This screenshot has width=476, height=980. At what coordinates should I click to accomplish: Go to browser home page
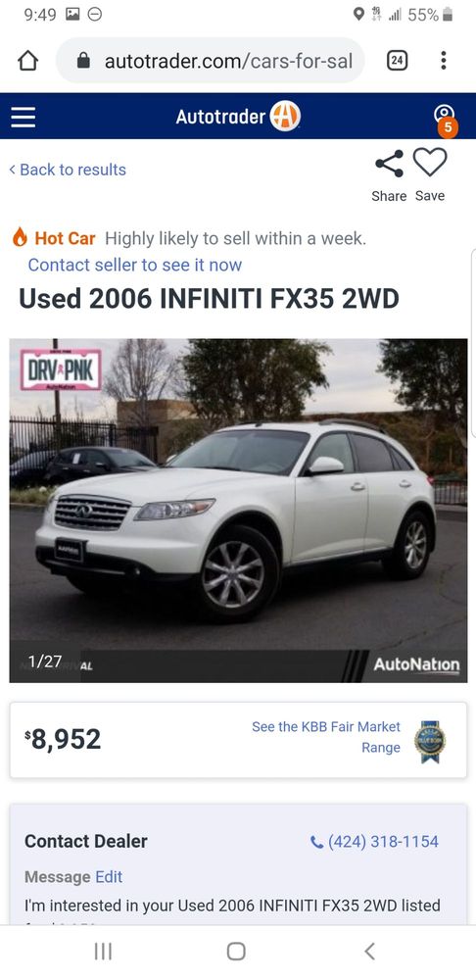point(28,61)
